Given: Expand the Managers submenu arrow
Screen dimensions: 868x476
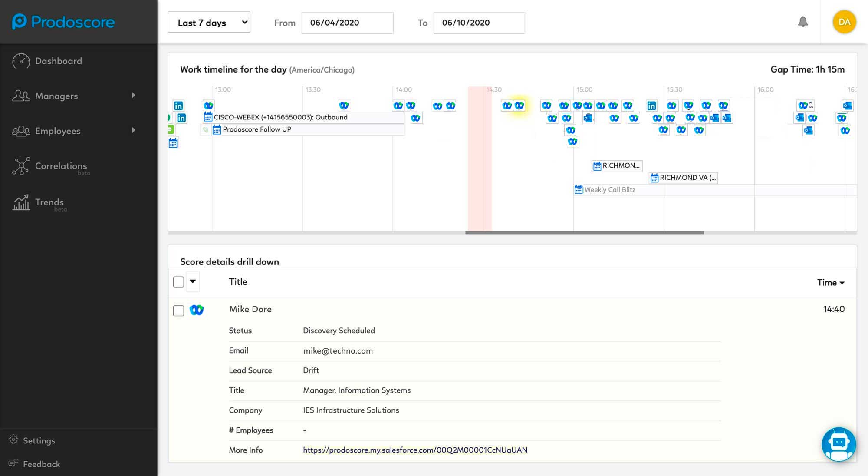Looking at the screenshot, I should 134,95.
